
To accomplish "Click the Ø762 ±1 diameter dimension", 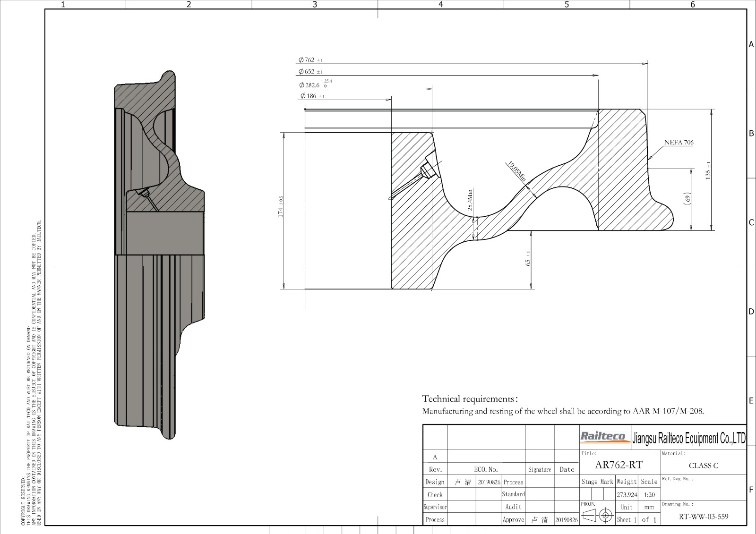I will [310, 60].
